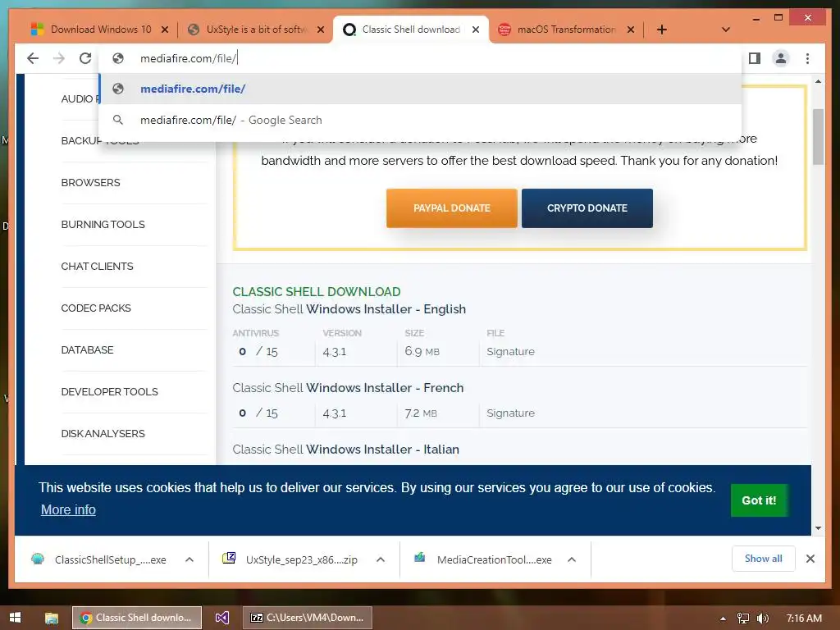Viewport: 840px width, 630px height.
Task: Expand options for ClassicShellSetup download
Action: 189,559
